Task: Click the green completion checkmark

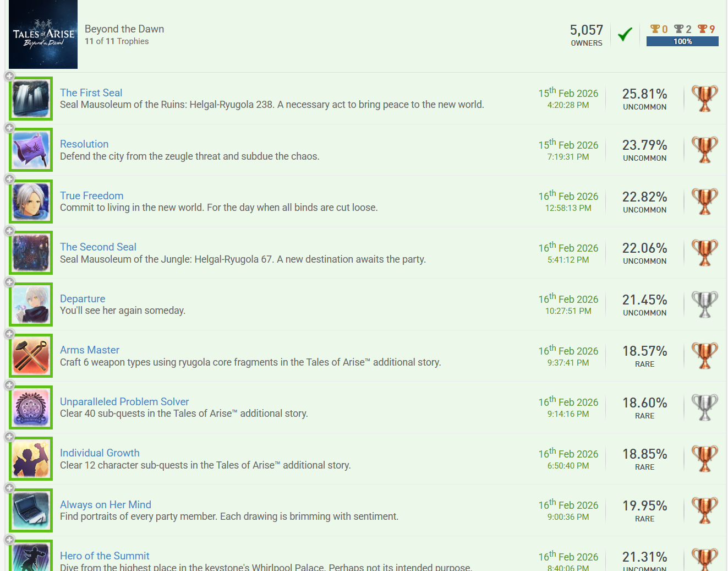Action: pyautogui.click(x=625, y=35)
